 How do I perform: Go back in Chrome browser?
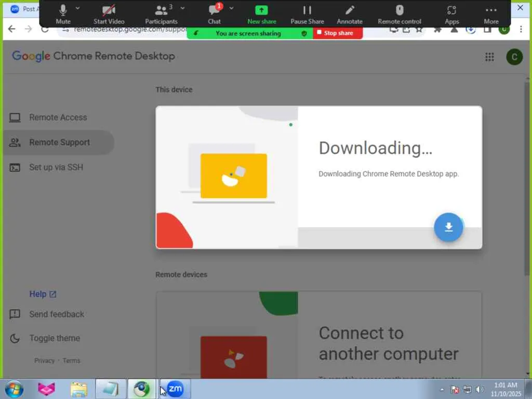pyautogui.click(x=11, y=29)
